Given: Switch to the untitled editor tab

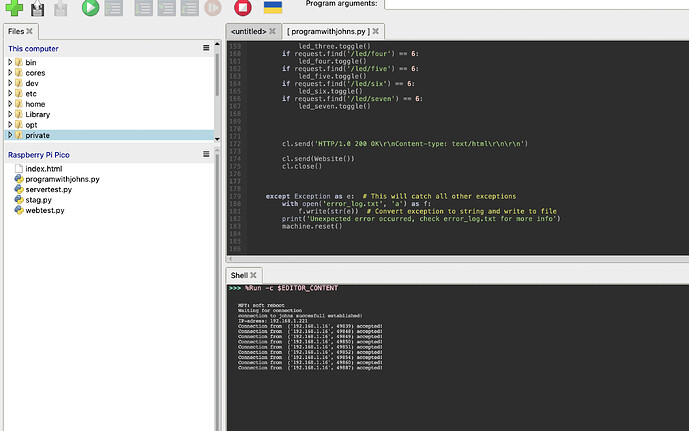Looking at the screenshot, I should pyautogui.click(x=248, y=31).
